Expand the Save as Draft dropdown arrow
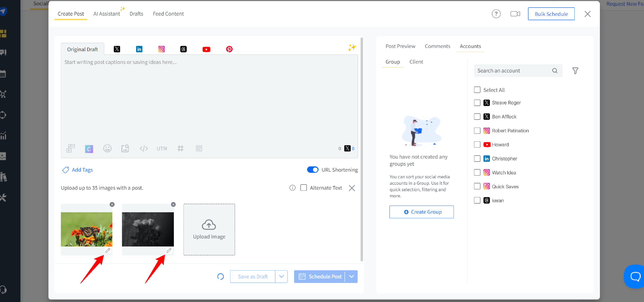This screenshot has width=644, height=302. coord(281,276)
